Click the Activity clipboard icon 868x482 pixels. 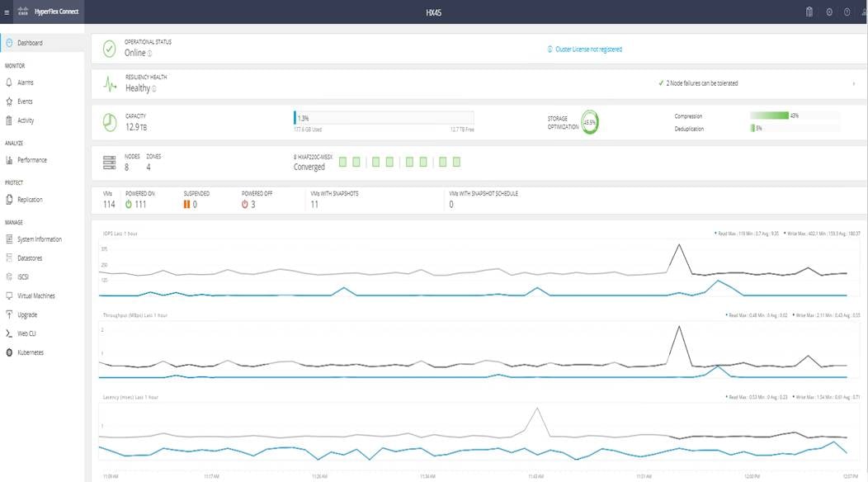[9, 120]
